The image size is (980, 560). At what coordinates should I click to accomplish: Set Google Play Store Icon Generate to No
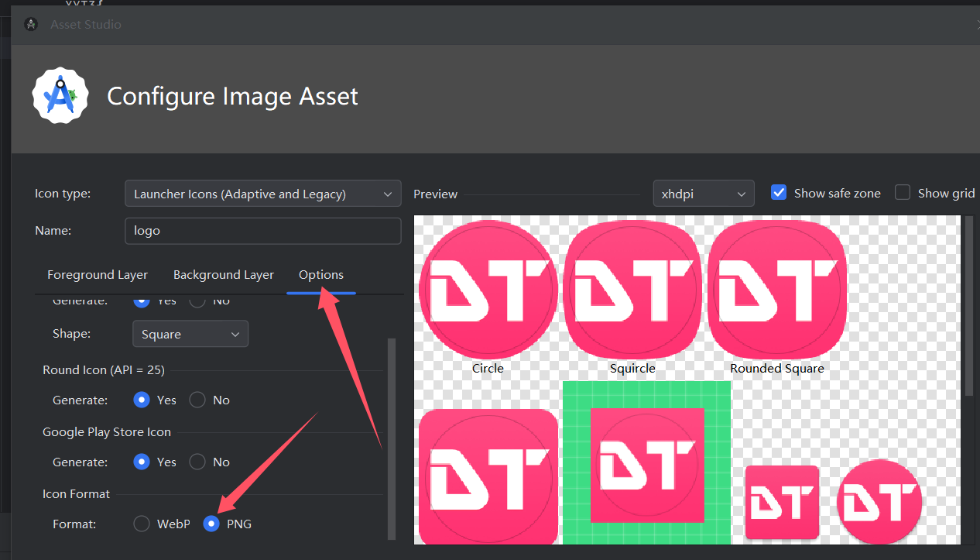[198, 462]
